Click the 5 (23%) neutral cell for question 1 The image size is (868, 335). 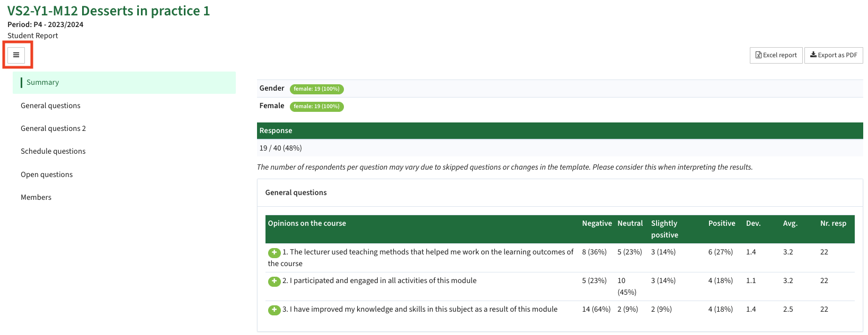tap(630, 252)
